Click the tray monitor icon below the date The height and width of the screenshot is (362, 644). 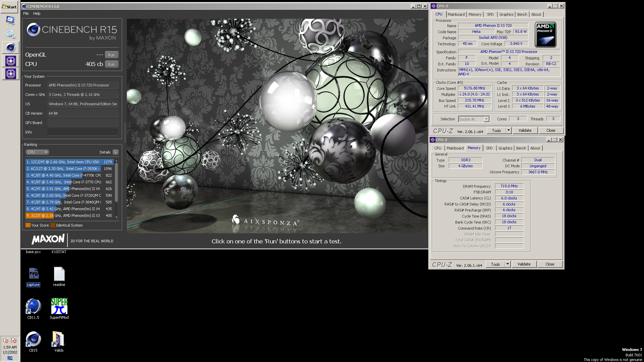point(10,358)
